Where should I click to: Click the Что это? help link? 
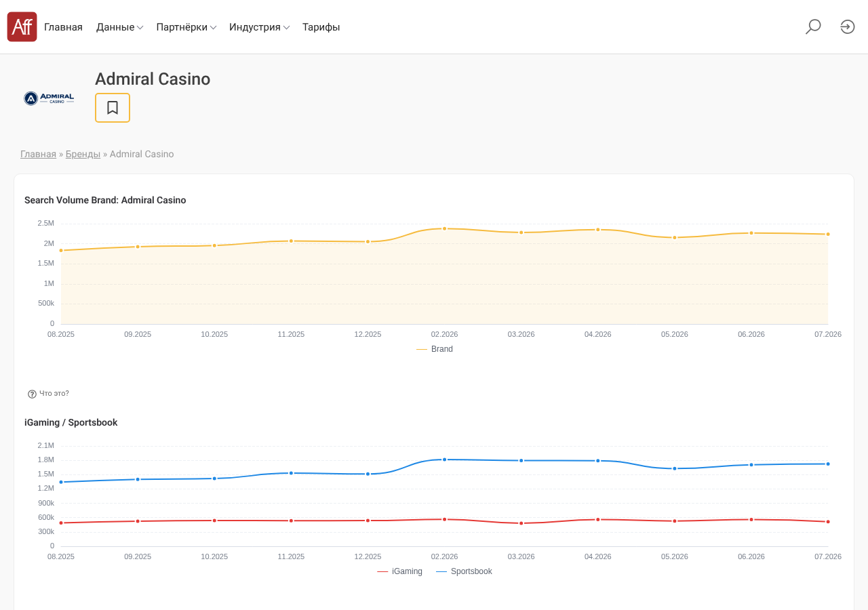pyautogui.click(x=54, y=393)
